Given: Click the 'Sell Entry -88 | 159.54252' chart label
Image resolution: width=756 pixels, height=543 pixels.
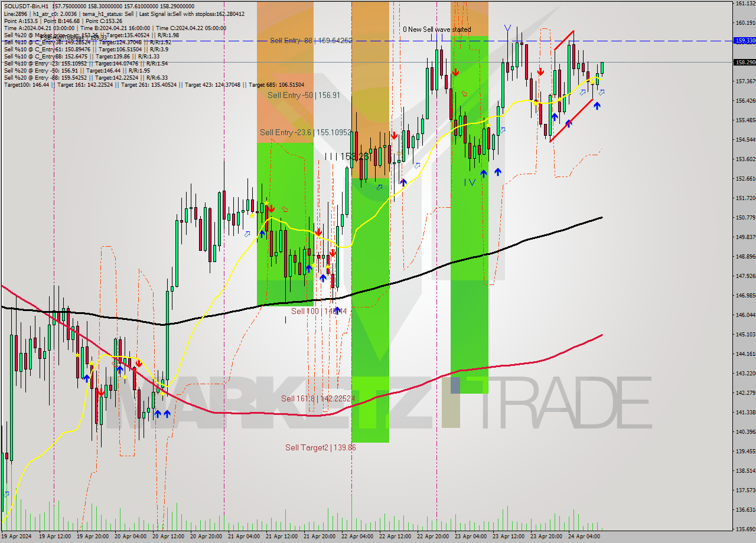Looking at the screenshot, I should (311, 40).
